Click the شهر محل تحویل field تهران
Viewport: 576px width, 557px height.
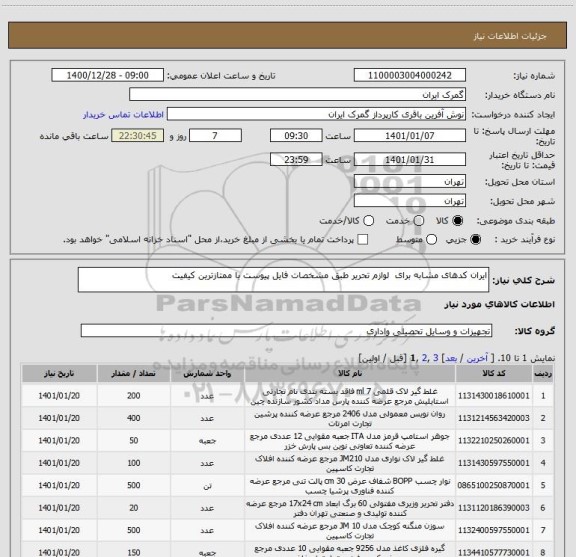410,201
